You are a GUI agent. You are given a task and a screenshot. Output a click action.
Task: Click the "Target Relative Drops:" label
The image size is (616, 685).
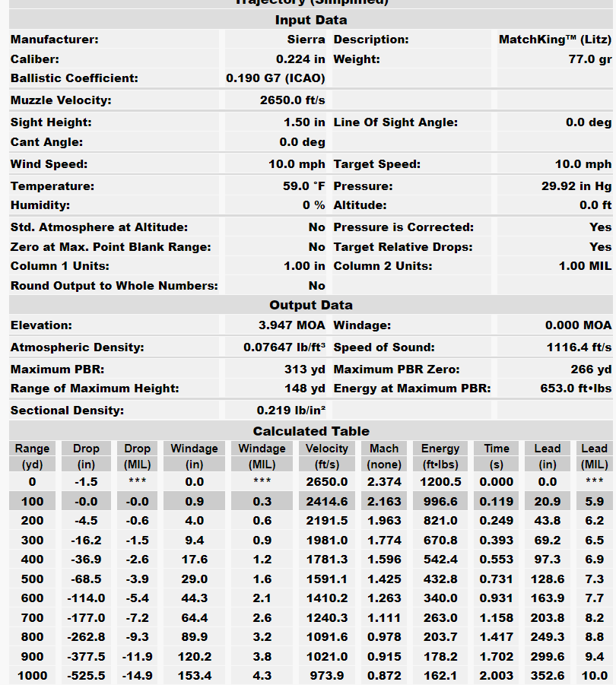[403, 247]
